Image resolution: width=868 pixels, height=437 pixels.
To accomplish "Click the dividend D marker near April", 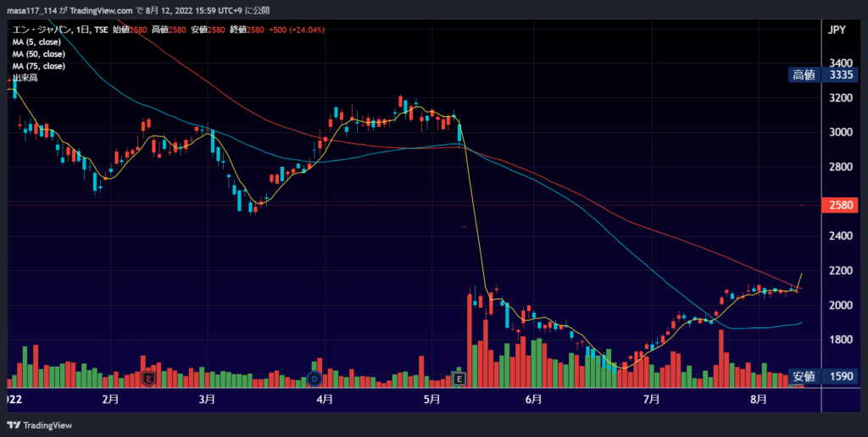I will 314,379.
